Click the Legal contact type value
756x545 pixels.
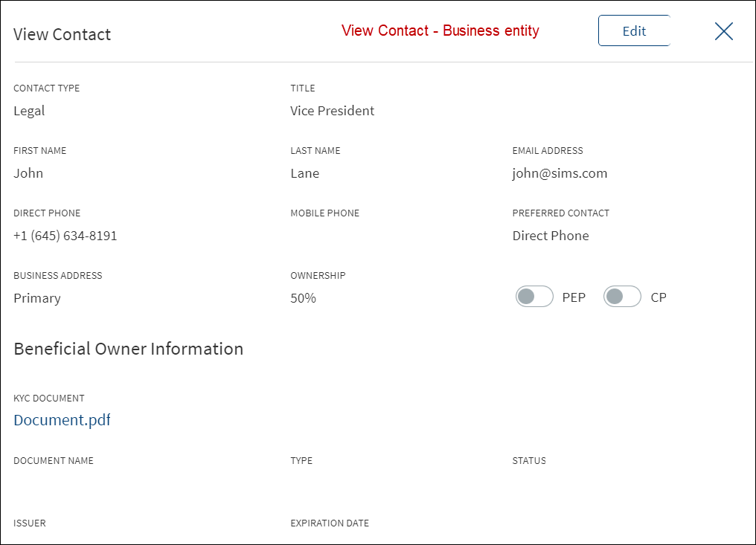29,112
